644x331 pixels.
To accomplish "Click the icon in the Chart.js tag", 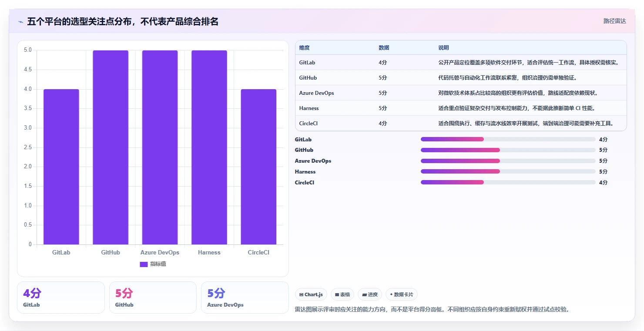I will coord(301,294).
